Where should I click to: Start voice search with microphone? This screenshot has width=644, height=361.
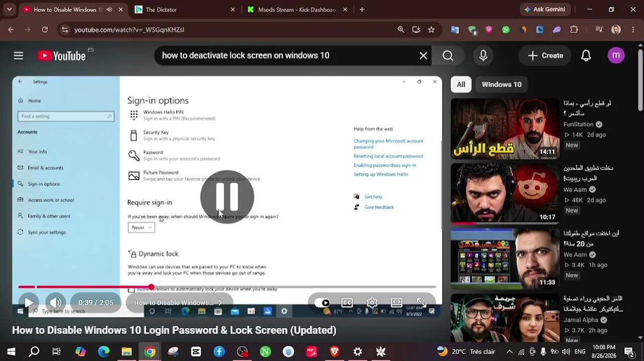(x=483, y=56)
